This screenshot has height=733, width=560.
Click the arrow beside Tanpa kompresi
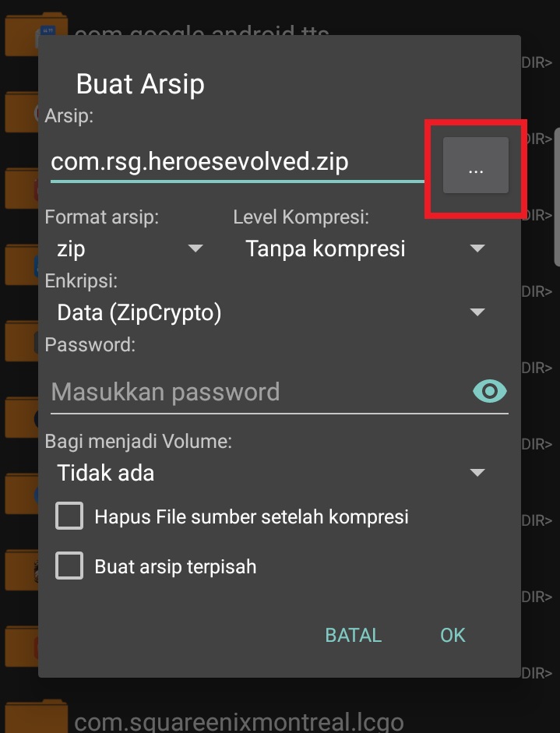tap(477, 248)
